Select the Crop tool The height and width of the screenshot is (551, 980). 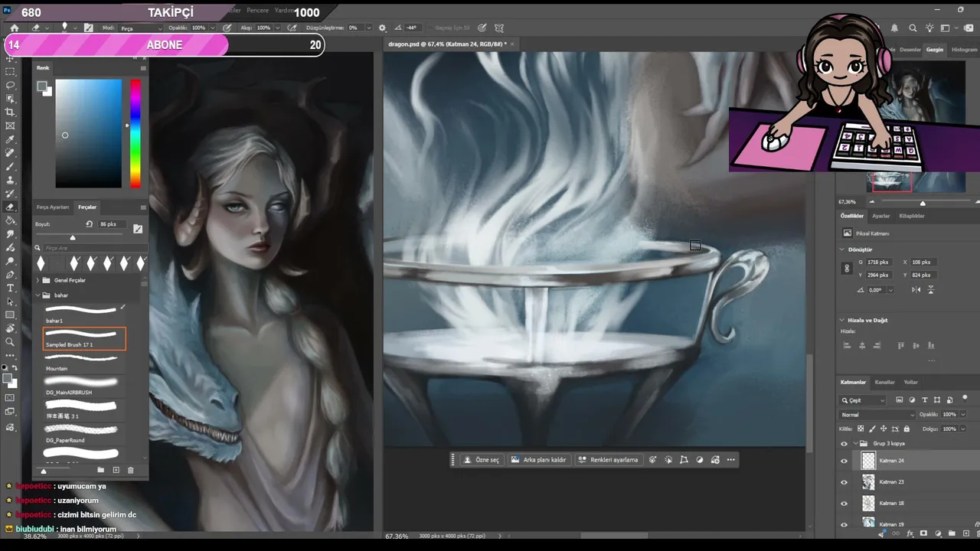tap(10, 112)
